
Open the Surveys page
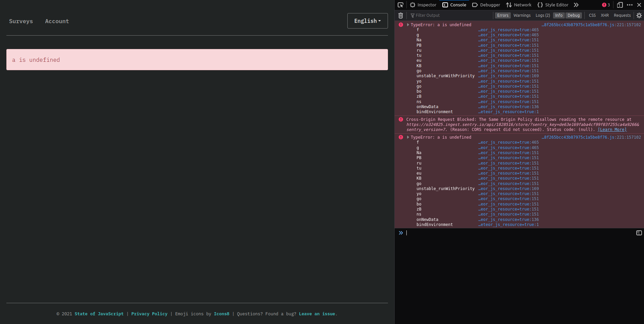point(21,21)
